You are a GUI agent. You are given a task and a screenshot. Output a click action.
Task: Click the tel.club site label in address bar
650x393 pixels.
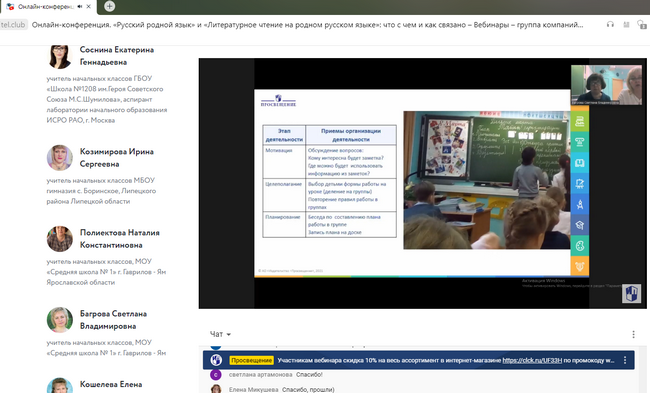(x=13, y=25)
